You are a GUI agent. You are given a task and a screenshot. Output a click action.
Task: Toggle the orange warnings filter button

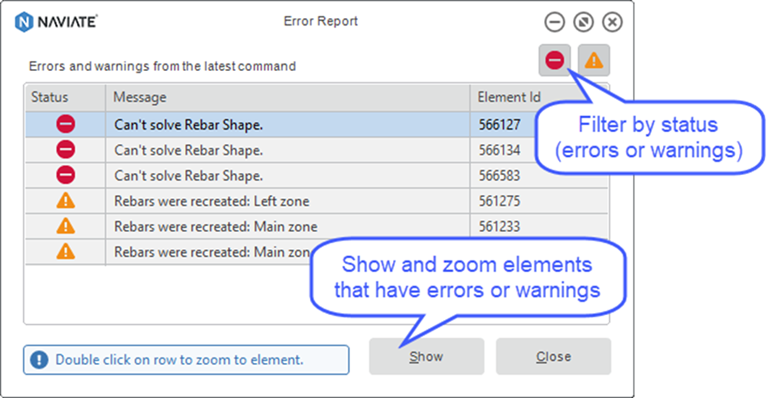point(594,60)
